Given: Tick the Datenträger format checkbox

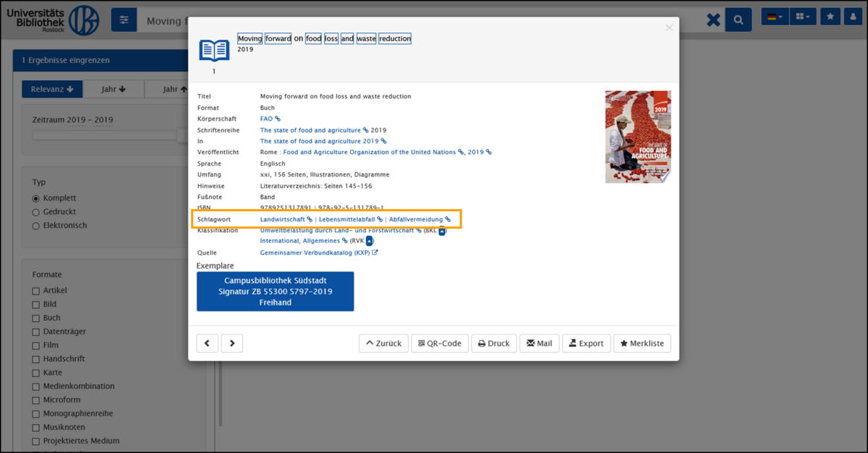Looking at the screenshot, I should click(36, 332).
